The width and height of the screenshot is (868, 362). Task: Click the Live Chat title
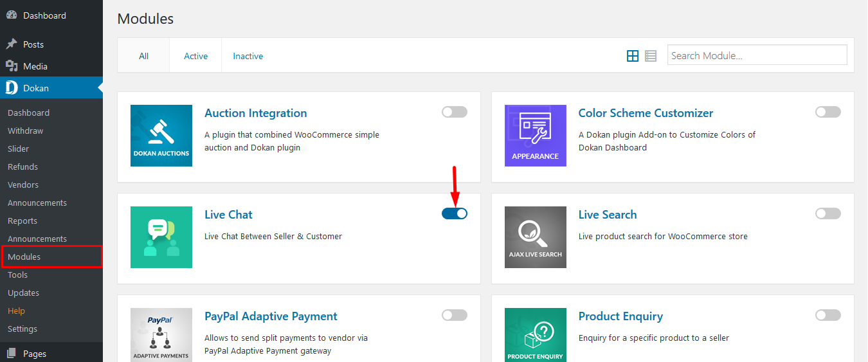[x=229, y=215]
